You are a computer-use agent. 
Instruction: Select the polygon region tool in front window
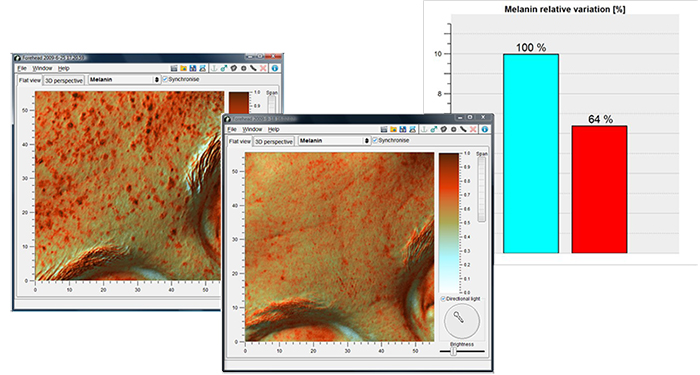click(x=443, y=129)
